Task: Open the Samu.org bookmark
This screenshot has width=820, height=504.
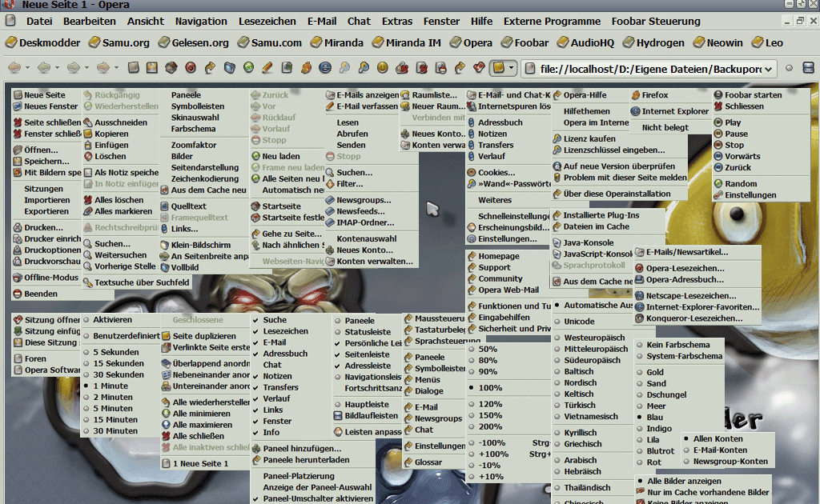Action: click(x=119, y=43)
